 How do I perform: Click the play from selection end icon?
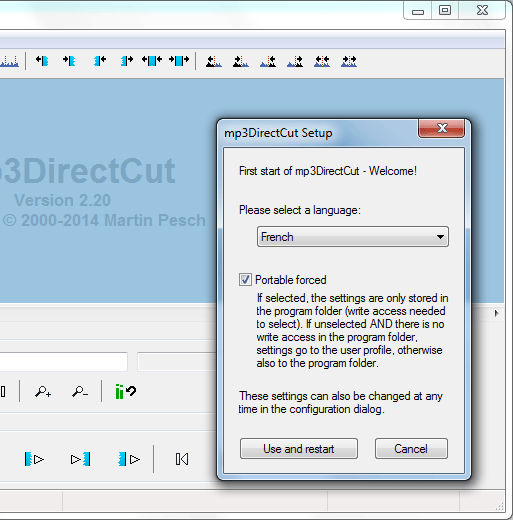point(129,459)
